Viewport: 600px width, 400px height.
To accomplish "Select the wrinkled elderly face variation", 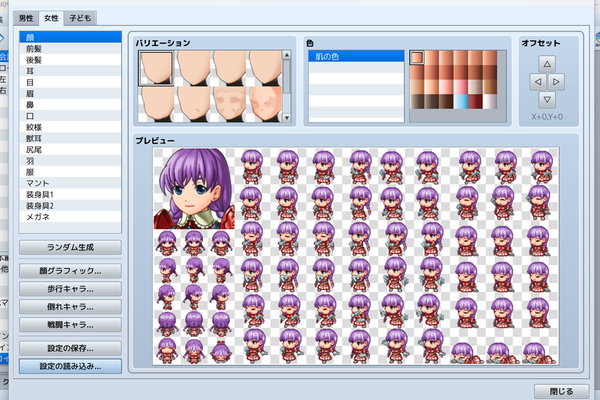I will (228, 104).
